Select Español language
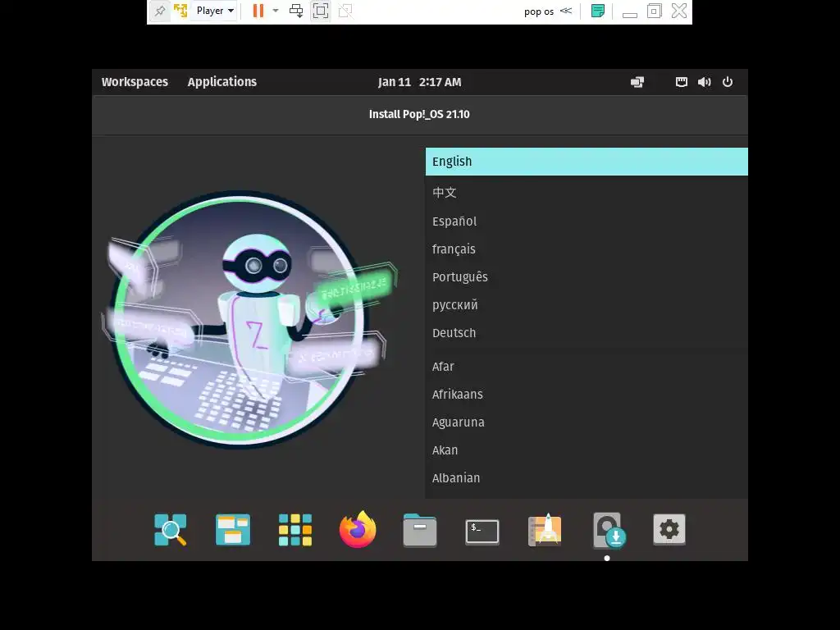 tap(587, 221)
